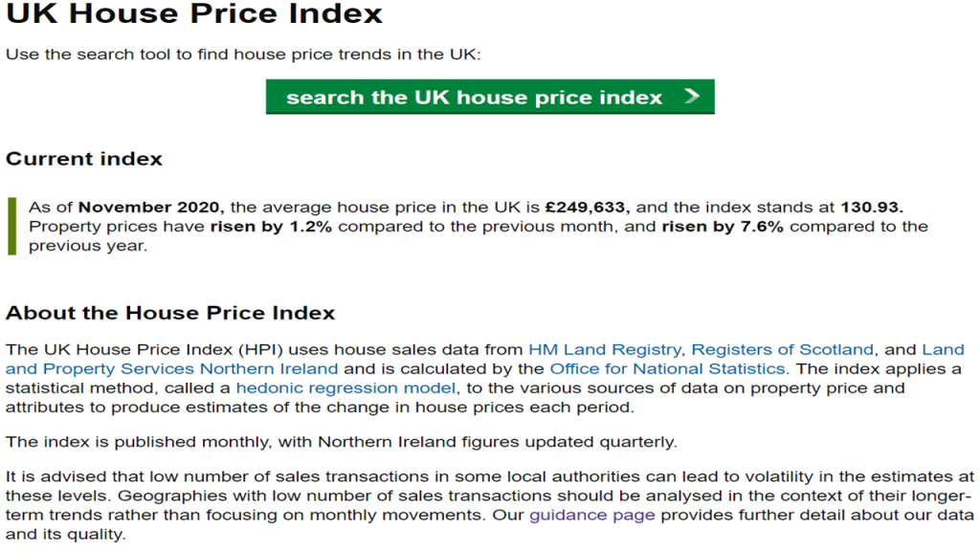The width and height of the screenshot is (980, 551).
Task: Click the average house price £249,633 figure
Action: 586,207
